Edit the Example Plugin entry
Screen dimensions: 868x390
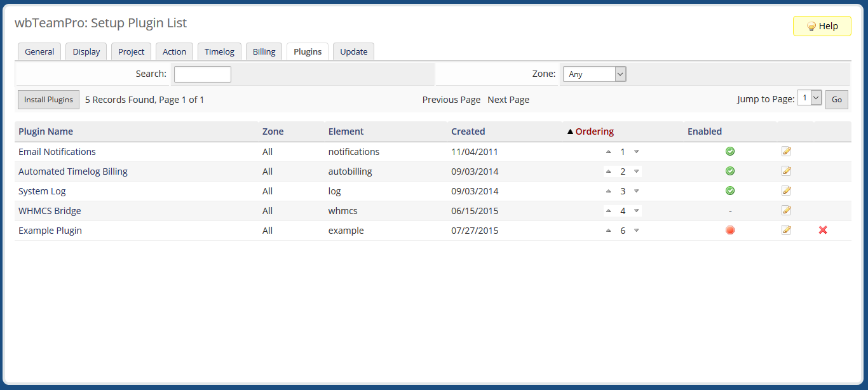(787, 230)
